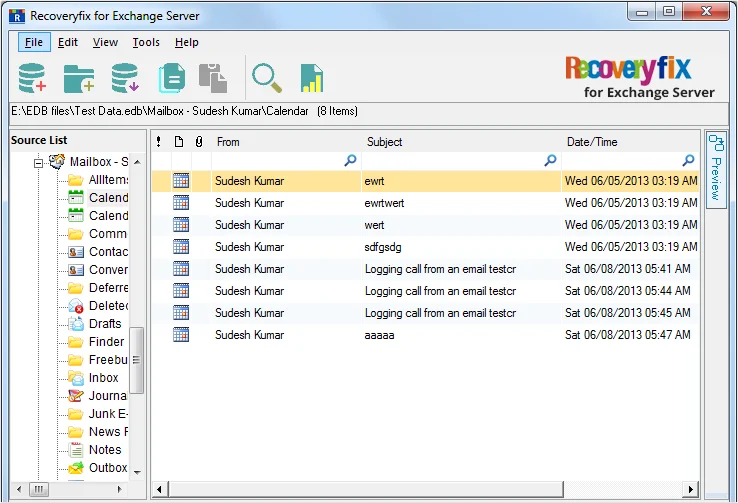Open the search magnifier tool
Screen dimensions: 738x503
point(267,78)
